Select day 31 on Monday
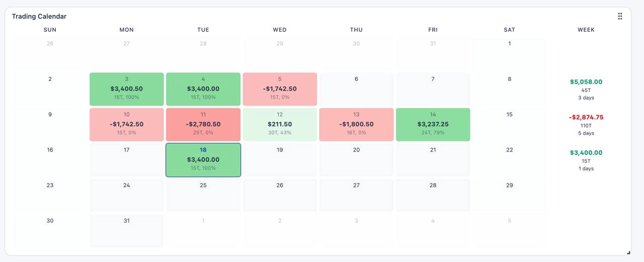The width and height of the screenshot is (644, 262). pos(127,231)
